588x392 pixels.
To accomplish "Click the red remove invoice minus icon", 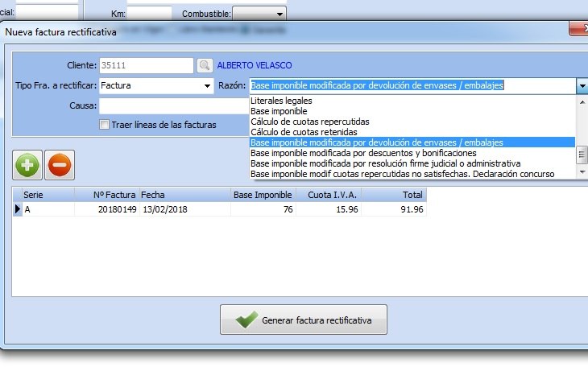I will click(x=60, y=165).
